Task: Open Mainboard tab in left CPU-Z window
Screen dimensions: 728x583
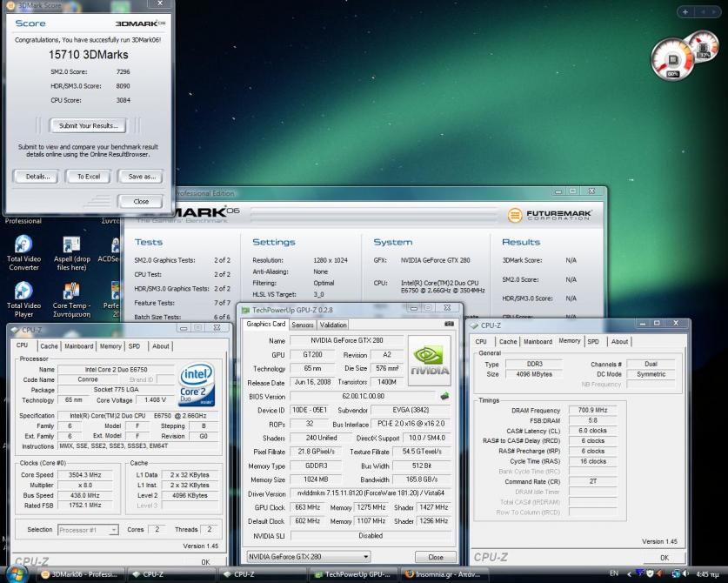Action: 78,346
